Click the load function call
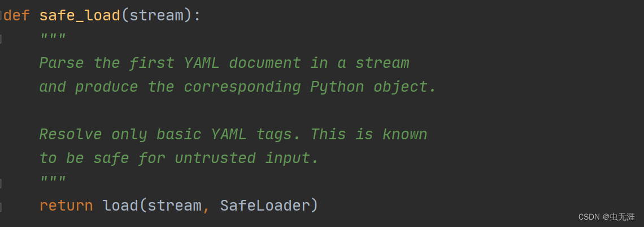Viewport: 644px width, 227px height. point(120,205)
